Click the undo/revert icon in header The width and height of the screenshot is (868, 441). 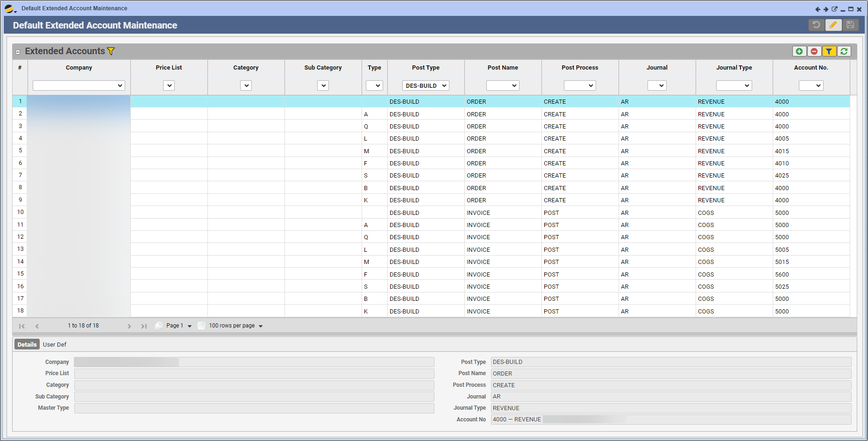click(x=816, y=25)
